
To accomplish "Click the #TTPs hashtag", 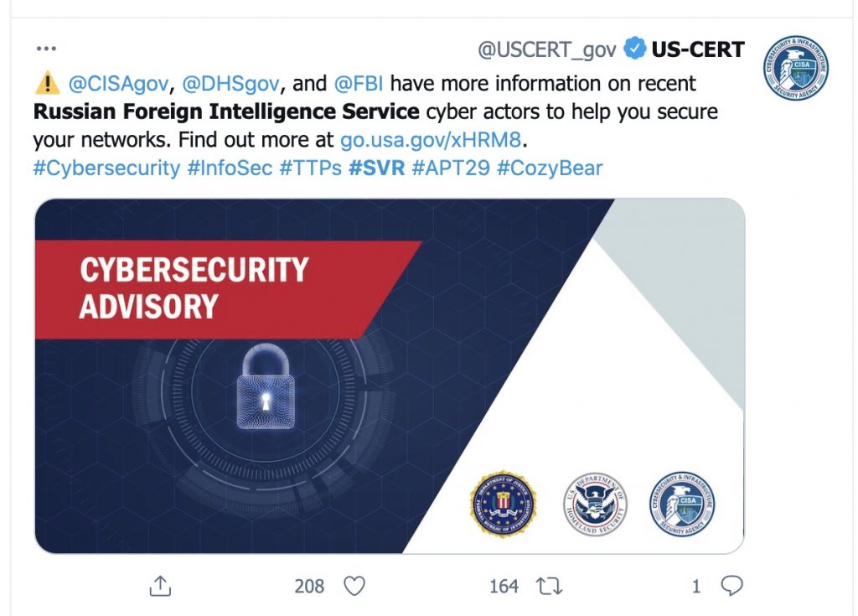I will coord(310,168).
